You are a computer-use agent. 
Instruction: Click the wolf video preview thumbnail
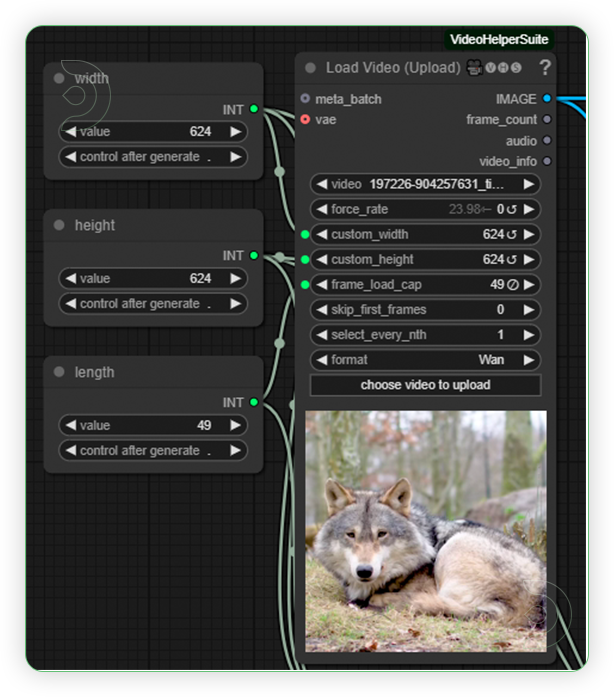426,531
